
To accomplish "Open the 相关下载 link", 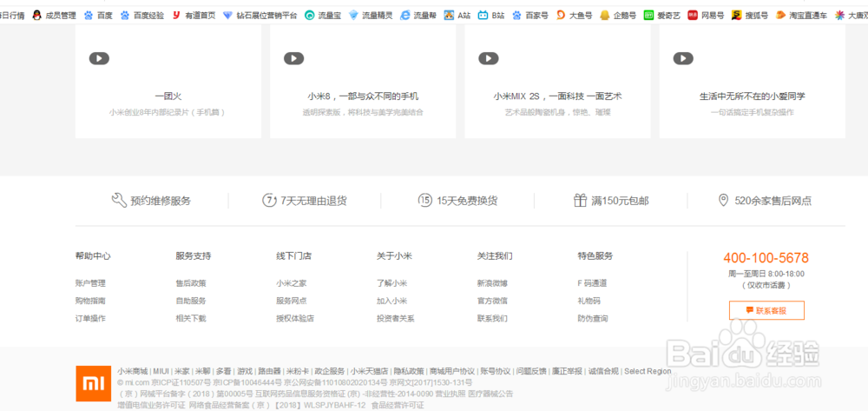I will click(191, 319).
